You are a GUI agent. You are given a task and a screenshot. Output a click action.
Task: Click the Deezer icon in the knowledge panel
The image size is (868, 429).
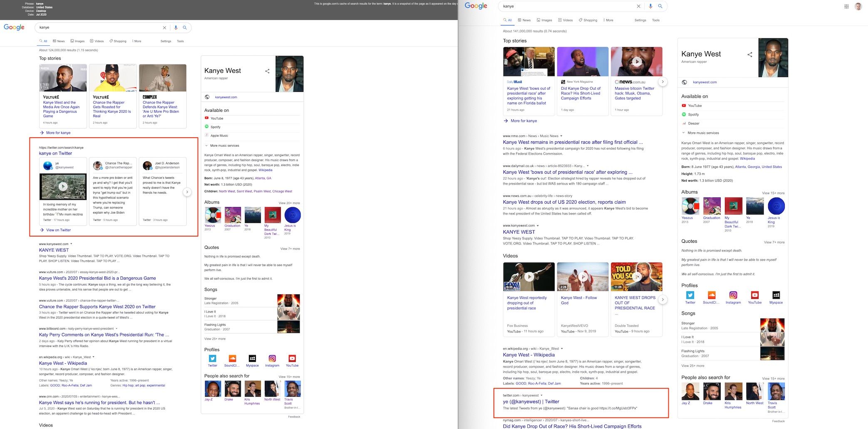[684, 123]
